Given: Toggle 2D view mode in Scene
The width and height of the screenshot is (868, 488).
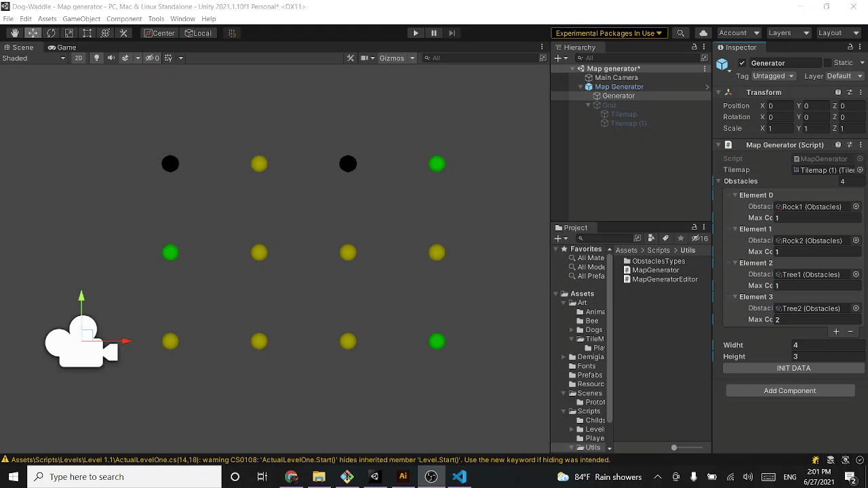Looking at the screenshot, I should (x=79, y=58).
